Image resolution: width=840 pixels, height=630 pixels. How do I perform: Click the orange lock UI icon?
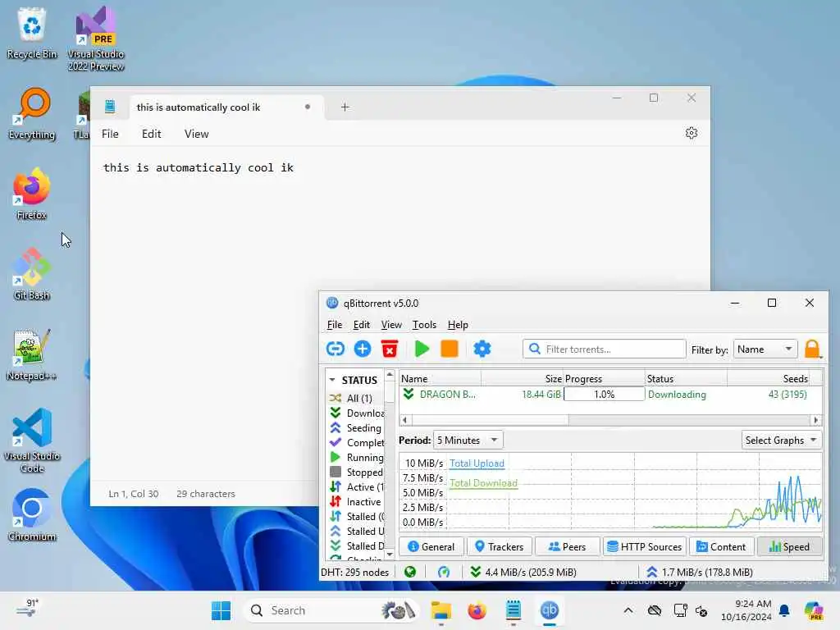click(x=813, y=349)
